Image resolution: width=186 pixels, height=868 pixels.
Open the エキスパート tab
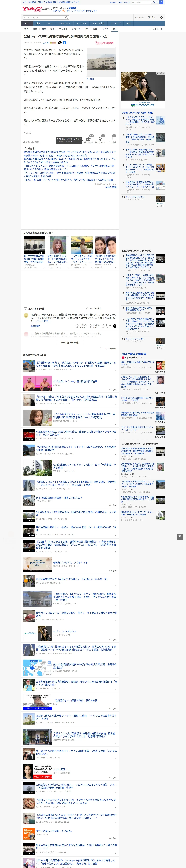tap(64, 24)
